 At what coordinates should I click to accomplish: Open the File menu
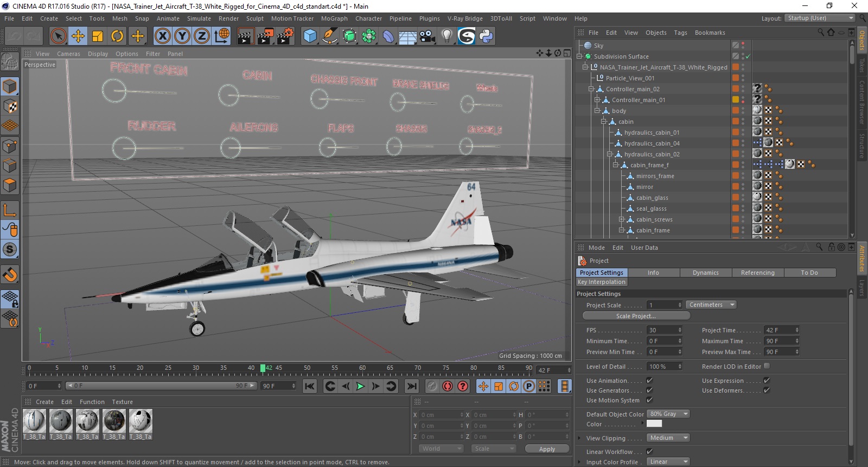coord(9,18)
